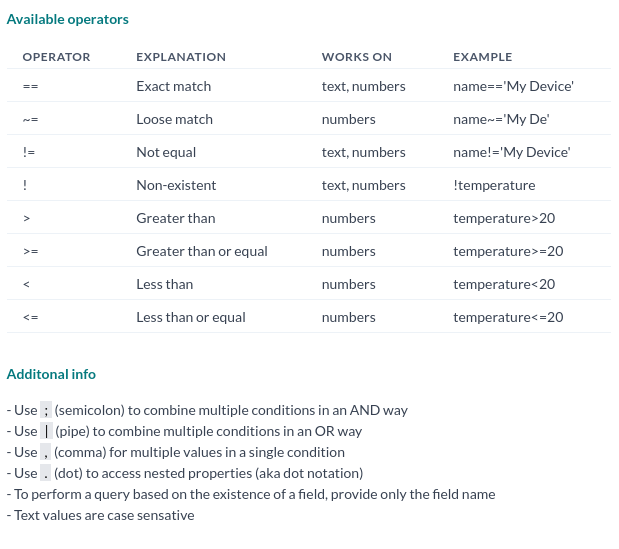Viewport: 619px width, 549px height.
Task: Click the WORKS ON column header
Action: pyautogui.click(x=357, y=57)
